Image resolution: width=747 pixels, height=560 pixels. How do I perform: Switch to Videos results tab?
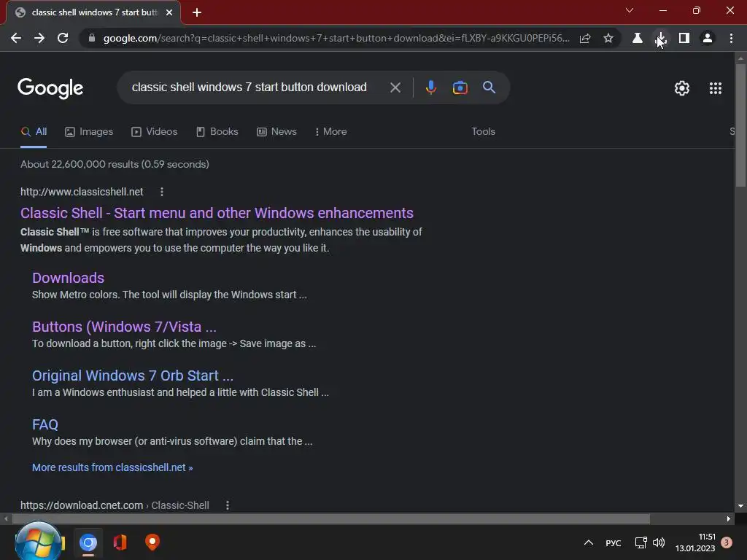155,132
